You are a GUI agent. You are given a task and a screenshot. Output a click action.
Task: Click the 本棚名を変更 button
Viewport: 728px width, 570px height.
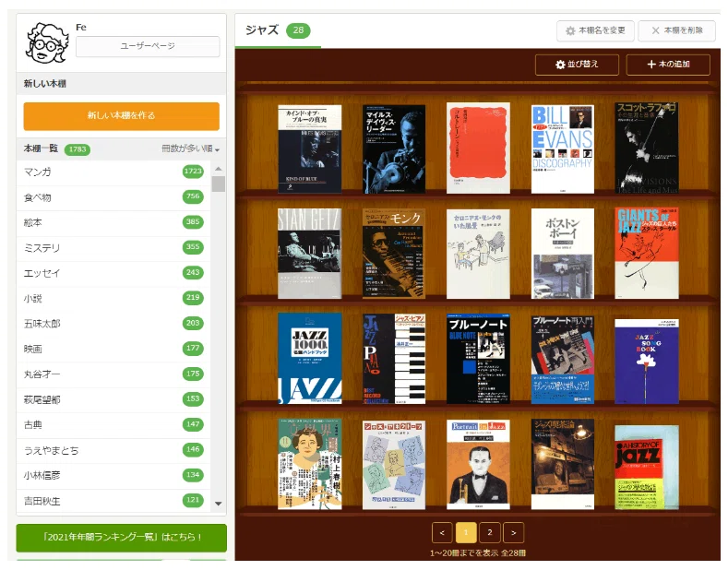click(x=595, y=30)
